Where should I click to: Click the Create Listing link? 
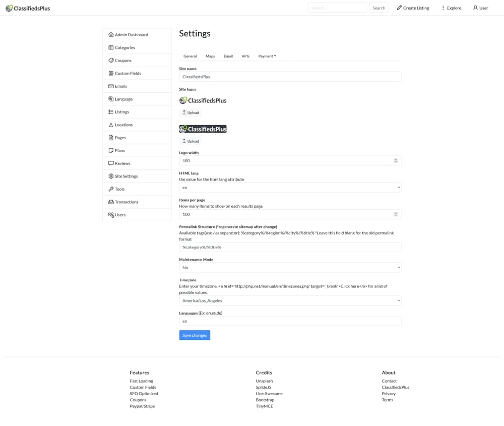pos(413,8)
